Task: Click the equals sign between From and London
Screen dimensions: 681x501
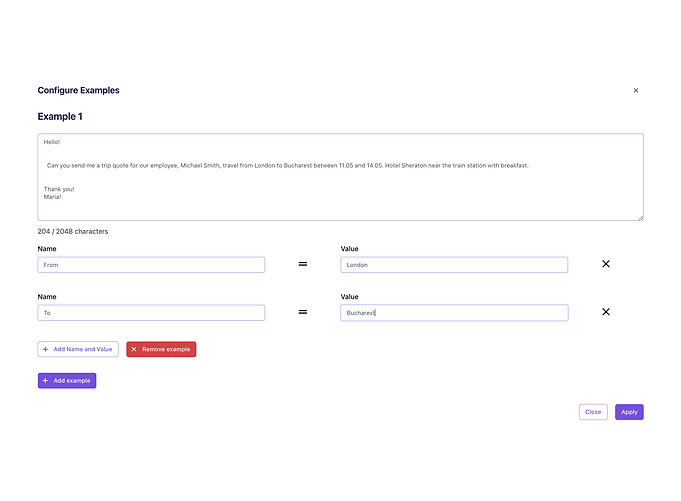Action: (x=303, y=264)
